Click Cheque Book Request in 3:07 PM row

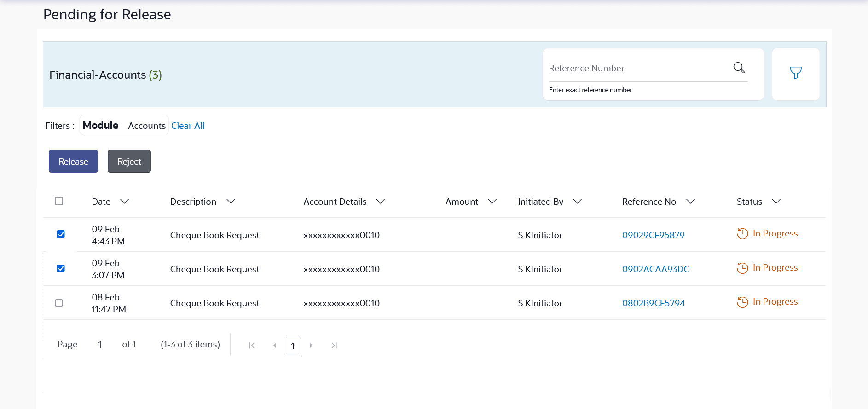pyautogui.click(x=214, y=269)
